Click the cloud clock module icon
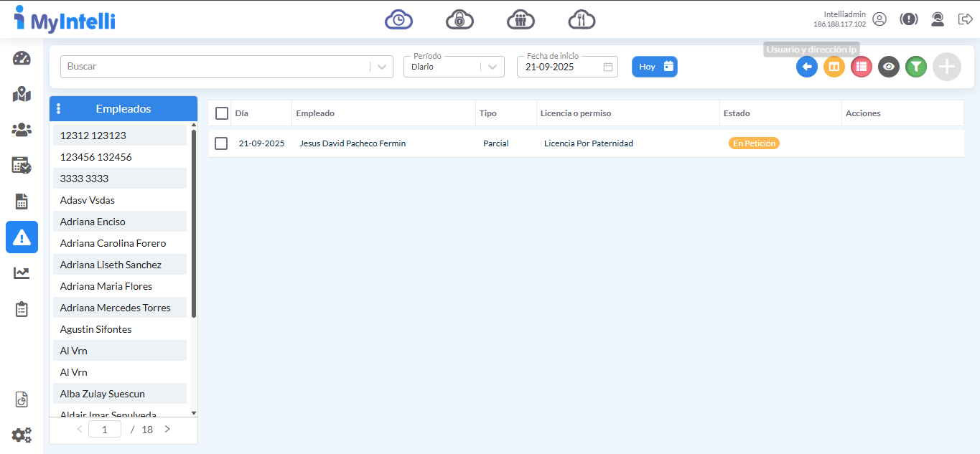980x454 pixels. click(398, 19)
